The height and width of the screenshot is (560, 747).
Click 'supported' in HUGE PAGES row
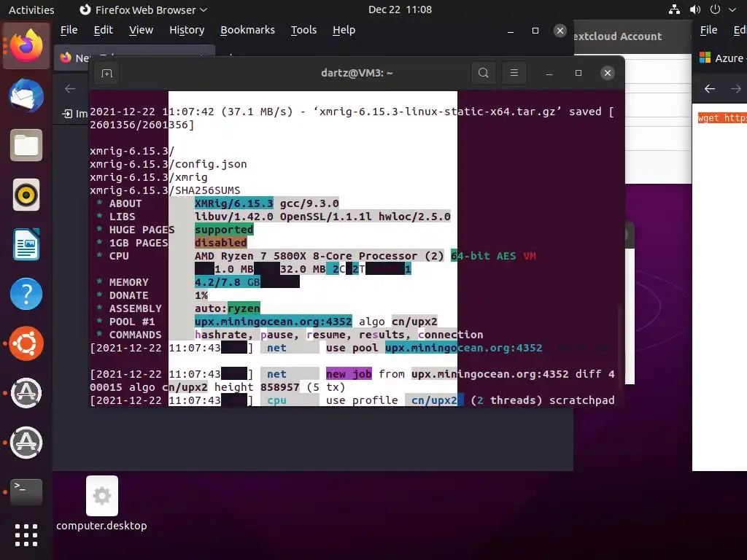(x=224, y=230)
